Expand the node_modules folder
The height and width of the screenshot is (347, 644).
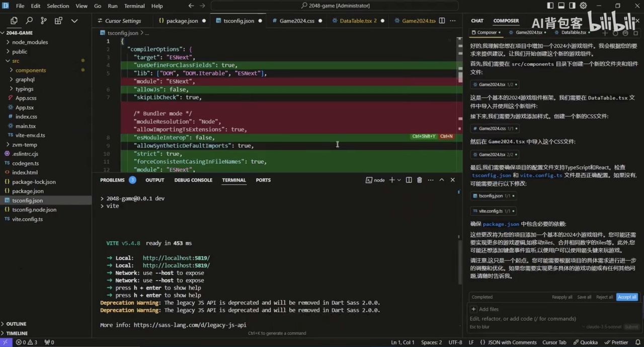pos(30,42)
